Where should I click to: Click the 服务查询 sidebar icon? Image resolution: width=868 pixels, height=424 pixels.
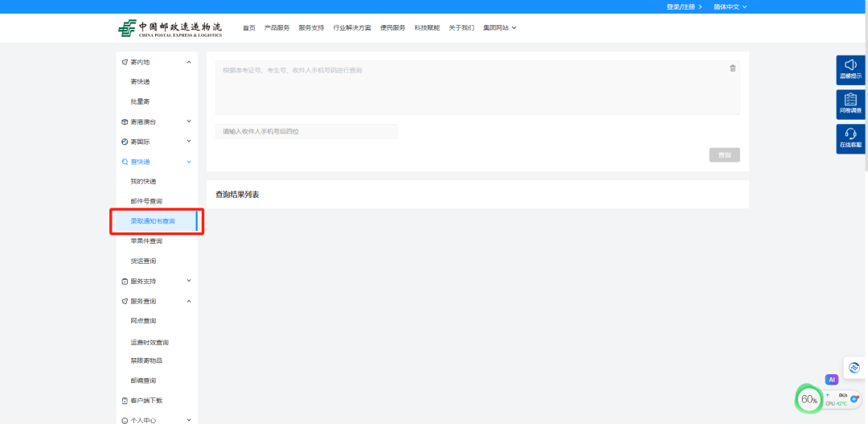[x=125, y=302]
